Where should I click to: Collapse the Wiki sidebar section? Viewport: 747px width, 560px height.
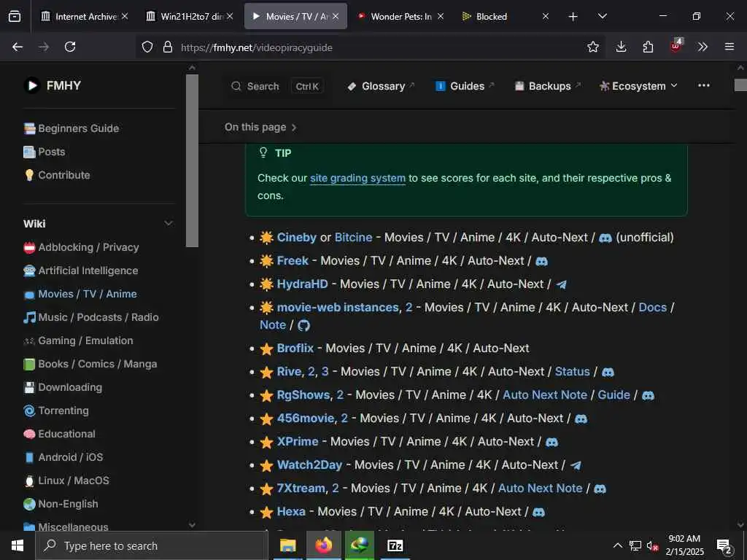tap(169, 223)
